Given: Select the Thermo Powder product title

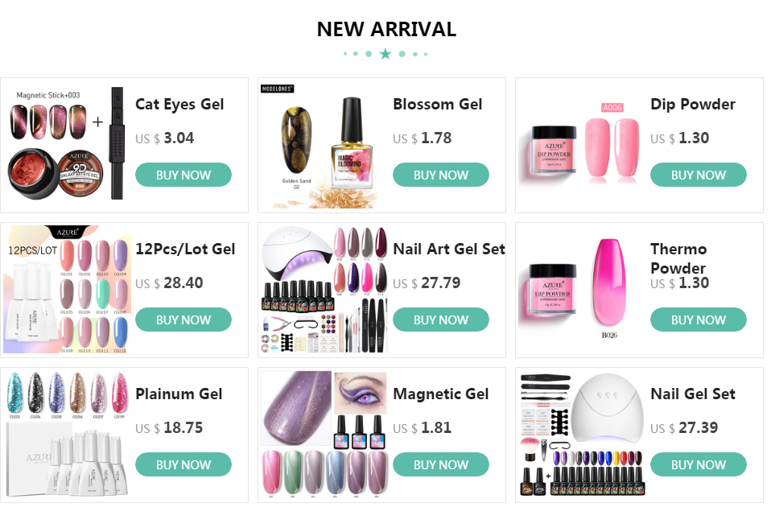Looking at the screenshot, I should 678,258.
